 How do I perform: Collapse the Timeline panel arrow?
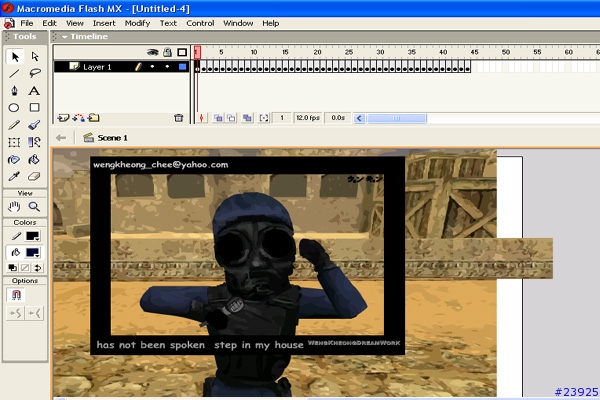tap(64, 37)
